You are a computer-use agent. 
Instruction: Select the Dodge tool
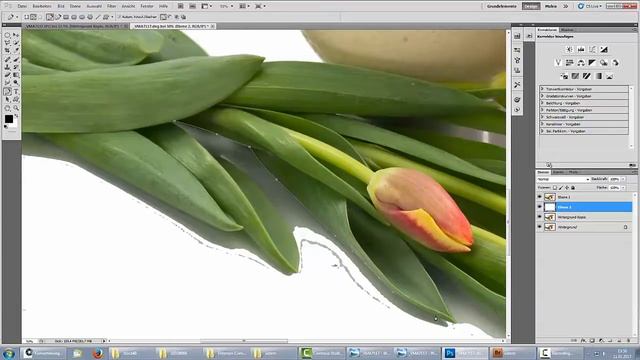tap(16, 82)
